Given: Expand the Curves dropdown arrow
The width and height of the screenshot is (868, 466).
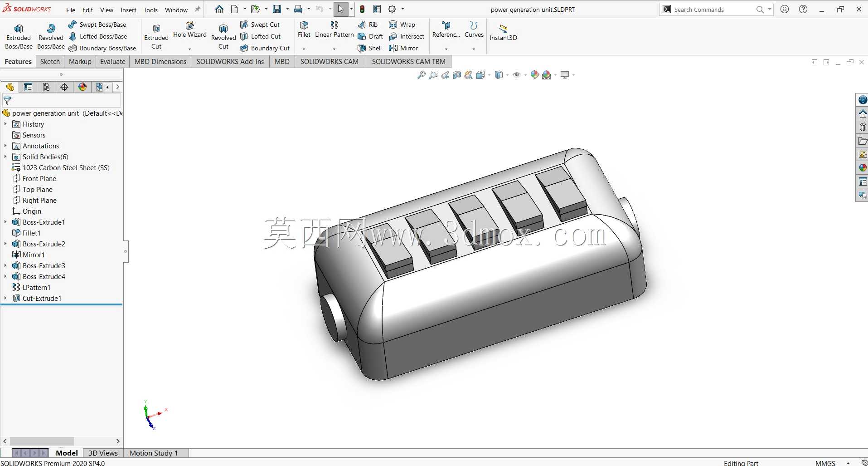Looking at the screenshot, I should 474,49.
